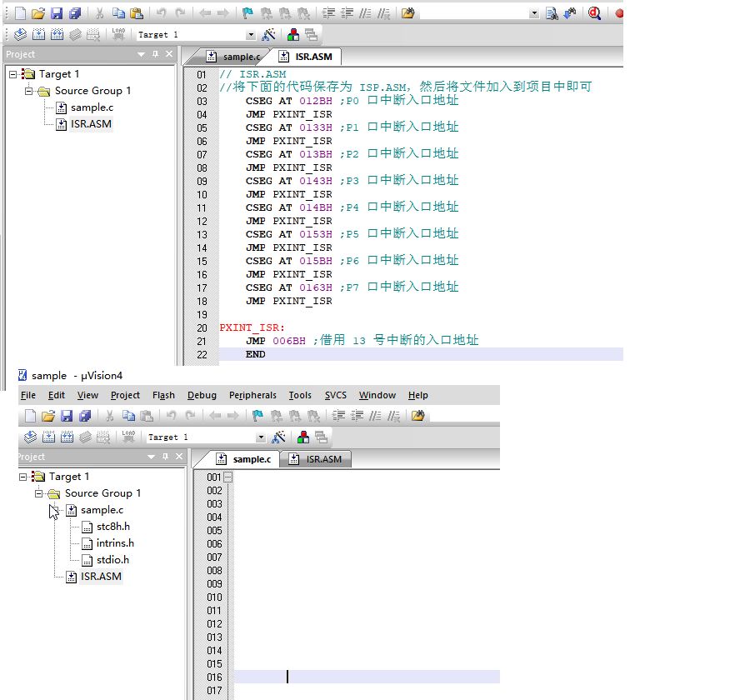Open Project panel menu arrow in lower window
Viewport: 755px width, 700px height.
click(151, 457)
